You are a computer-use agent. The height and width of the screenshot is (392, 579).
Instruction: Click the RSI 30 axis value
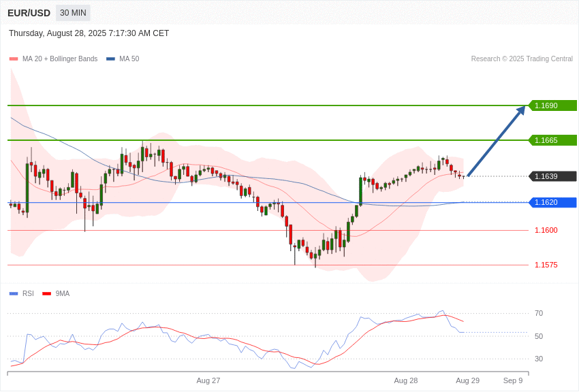point(539,359)
